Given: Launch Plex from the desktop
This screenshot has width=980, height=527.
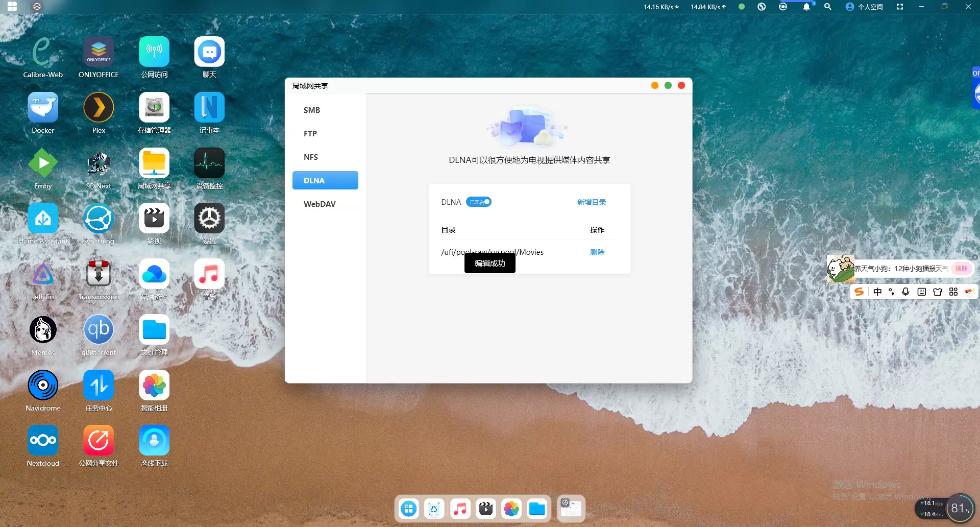Looking at the screenshot, I should [99, 108].
